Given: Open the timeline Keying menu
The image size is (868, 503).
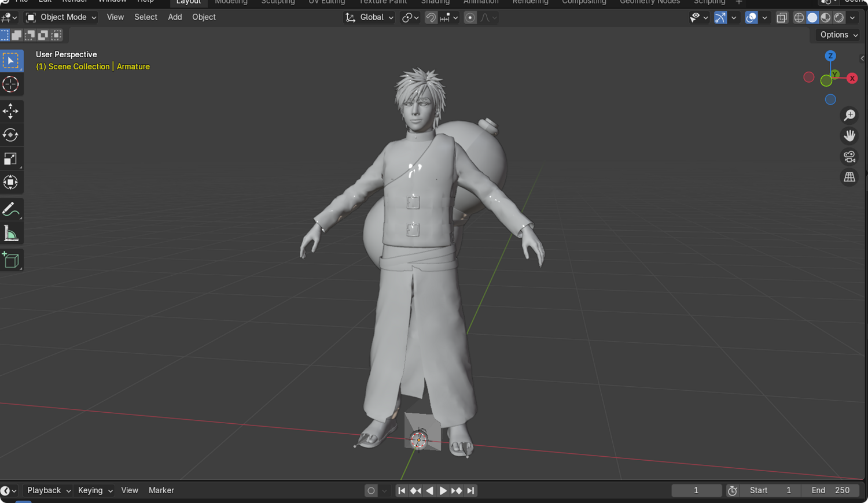Looking at the screenshot, I should pyautogui.click(x=95, y=490).
